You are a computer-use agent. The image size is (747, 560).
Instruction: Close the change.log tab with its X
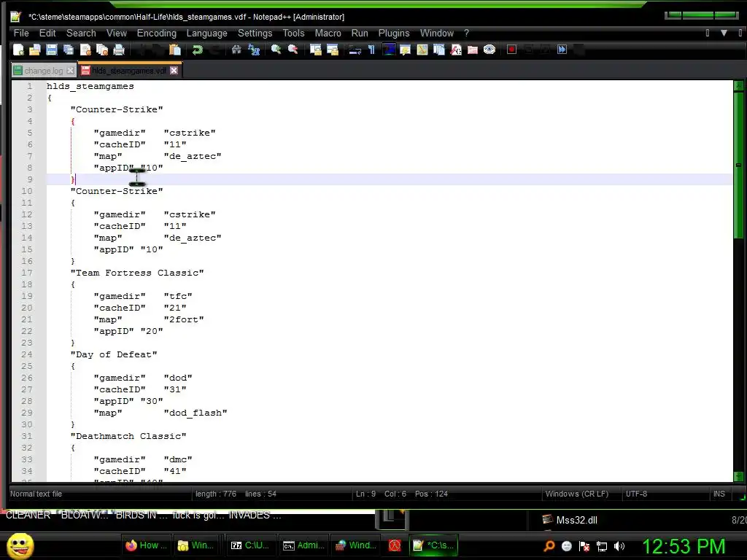[71, 71]
